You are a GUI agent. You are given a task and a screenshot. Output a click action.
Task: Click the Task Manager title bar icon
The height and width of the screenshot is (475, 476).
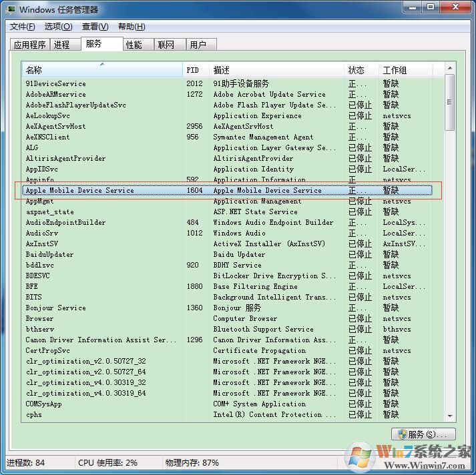11,9
